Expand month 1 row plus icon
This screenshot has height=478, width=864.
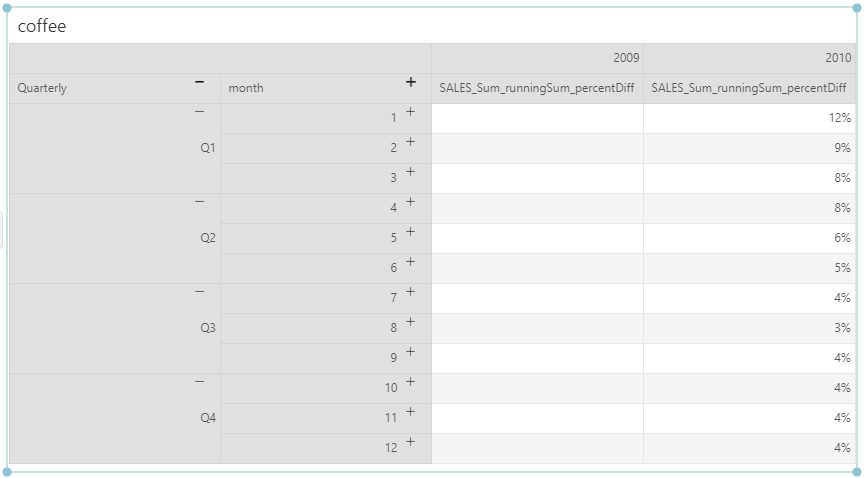tap(410, 113)
